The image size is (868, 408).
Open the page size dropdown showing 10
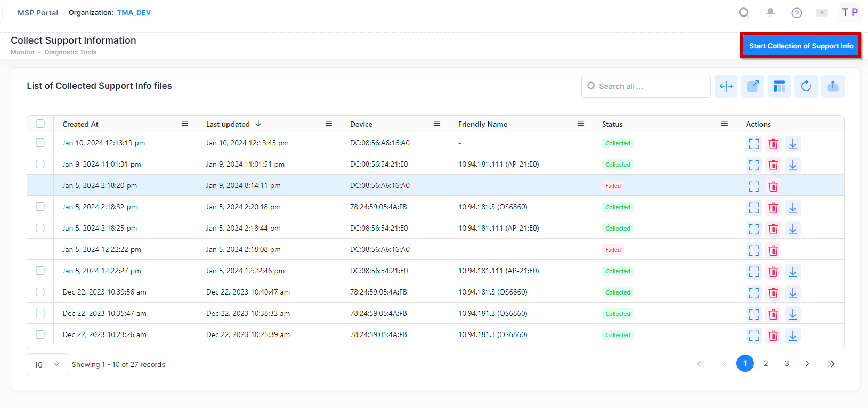pyautogui.click(x=47, y=365)
